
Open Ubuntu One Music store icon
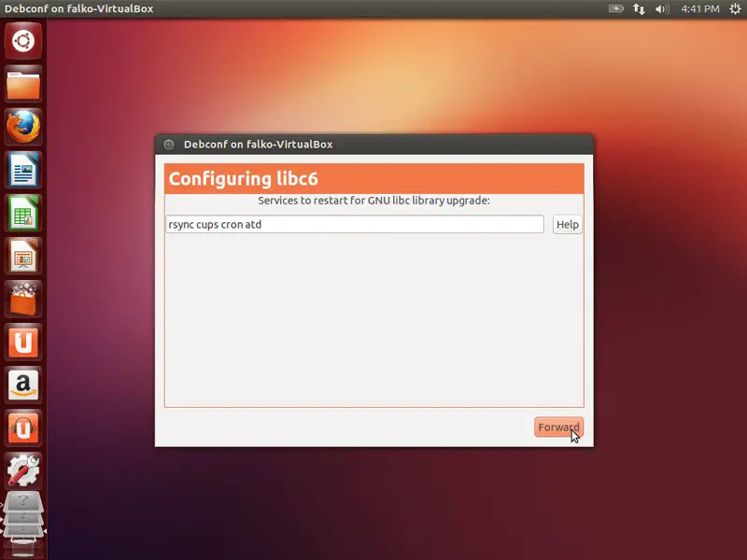click(23, 428)
